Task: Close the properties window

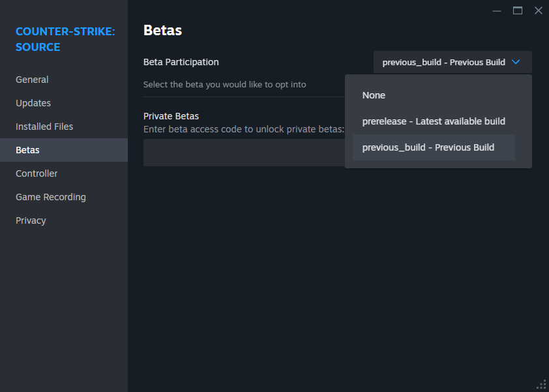Action: [539, 10]
